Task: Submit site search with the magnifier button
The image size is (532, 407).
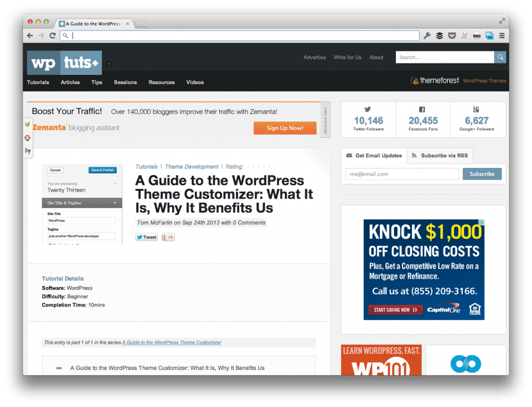Action: coord(500,57)
